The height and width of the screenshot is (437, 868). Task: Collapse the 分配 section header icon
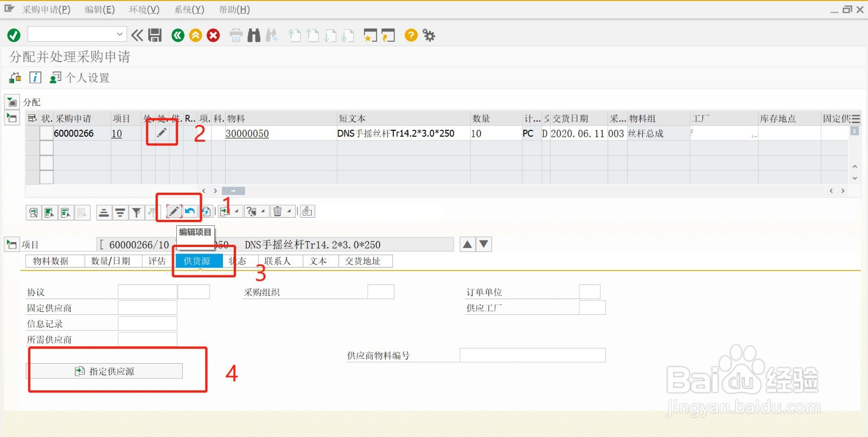(x=12, y=102)
